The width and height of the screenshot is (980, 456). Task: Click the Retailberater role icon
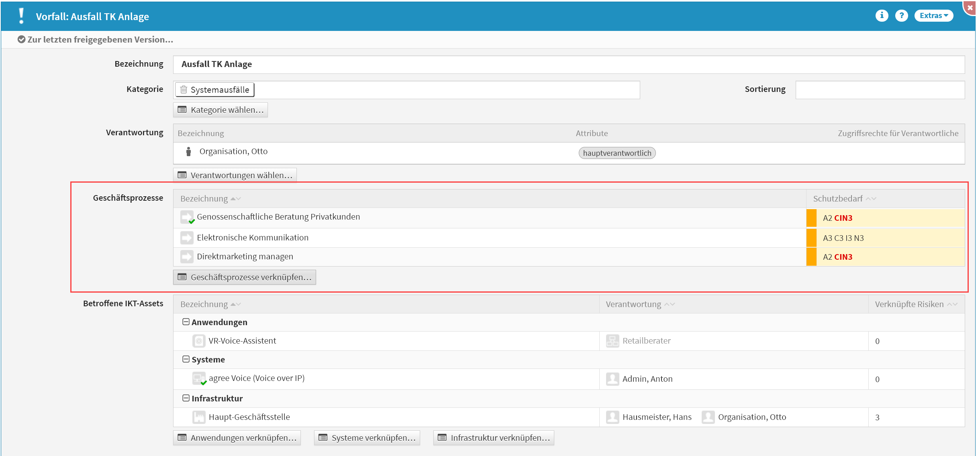(612, 341)
